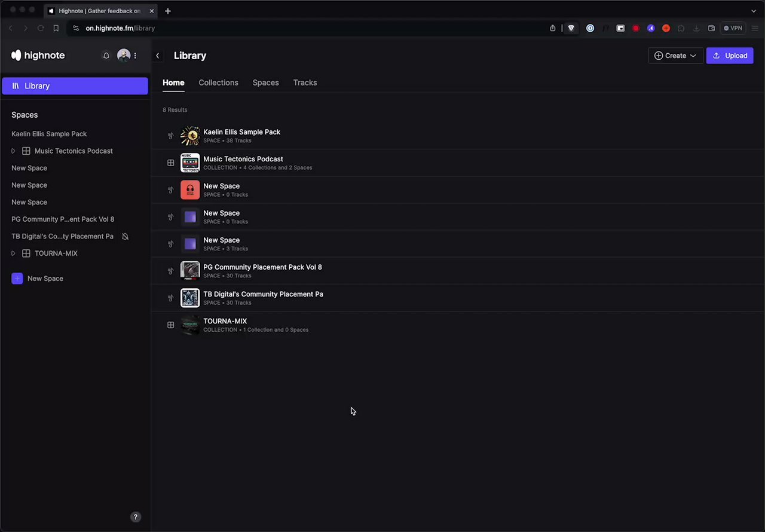The width and height of the screenshot is (765, 532).
Task: Switch to the Collections tab
Action: 218,82
